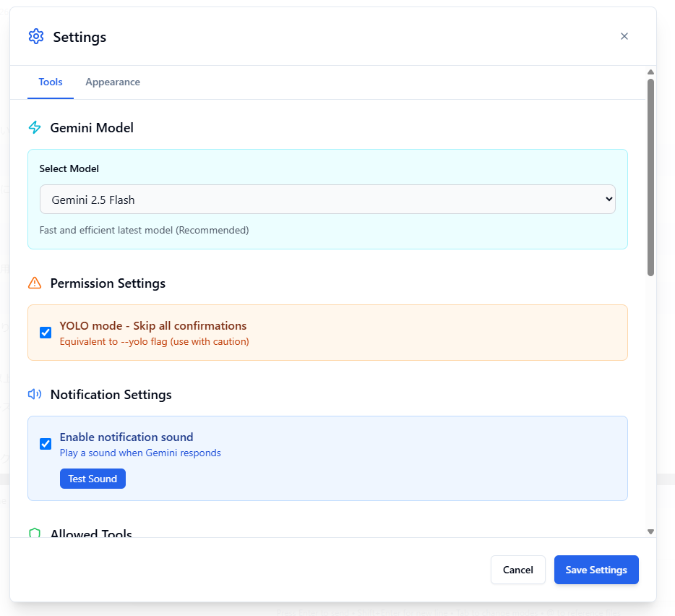
Task: Disable the Enable notification sound checkbox
Action: click(46, 444)
